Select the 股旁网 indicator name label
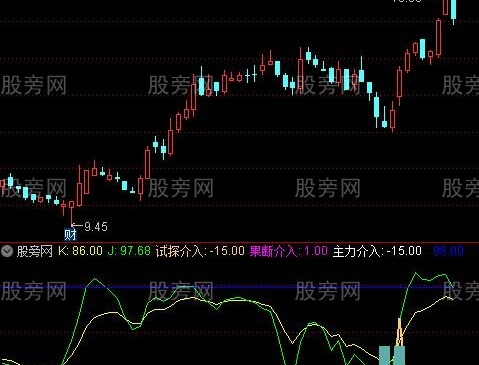Image resolution: width=479 pixels, height=365 pixels. [x=34, y=251]
